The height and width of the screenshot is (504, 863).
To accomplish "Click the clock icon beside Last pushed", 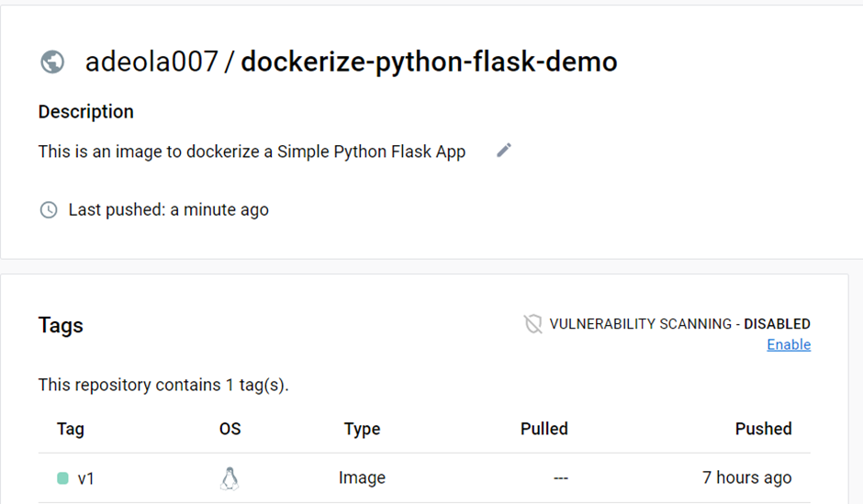I will tap(49, 210).
